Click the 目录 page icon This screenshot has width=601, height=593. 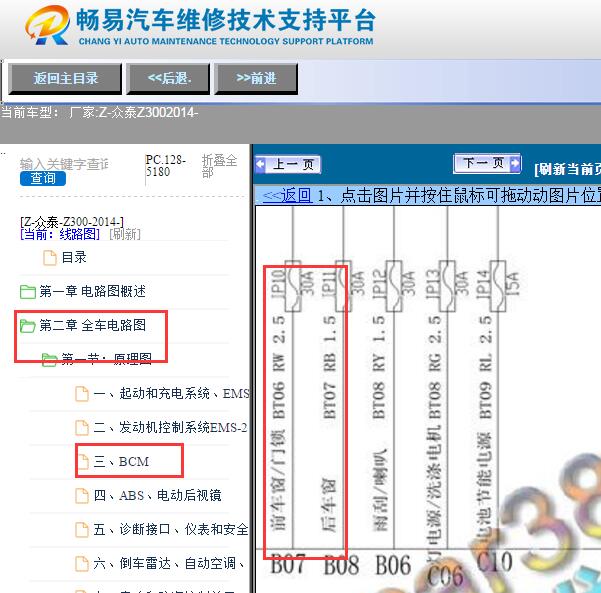tap(50, 258)
